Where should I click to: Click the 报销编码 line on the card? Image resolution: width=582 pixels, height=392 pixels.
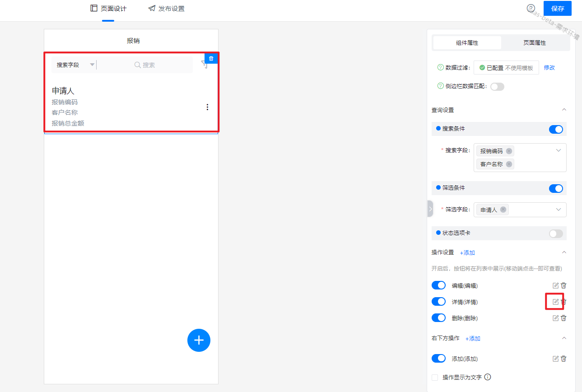(x=65, y=102)
